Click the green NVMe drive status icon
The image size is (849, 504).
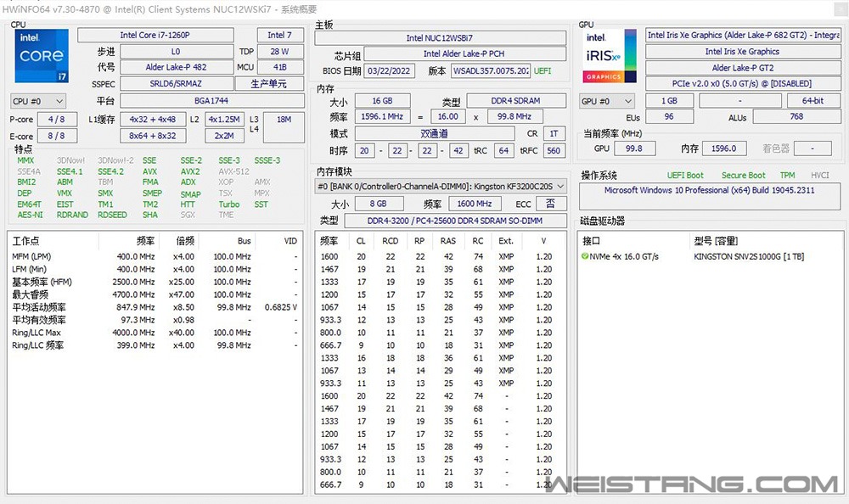(x=585, y=256)
